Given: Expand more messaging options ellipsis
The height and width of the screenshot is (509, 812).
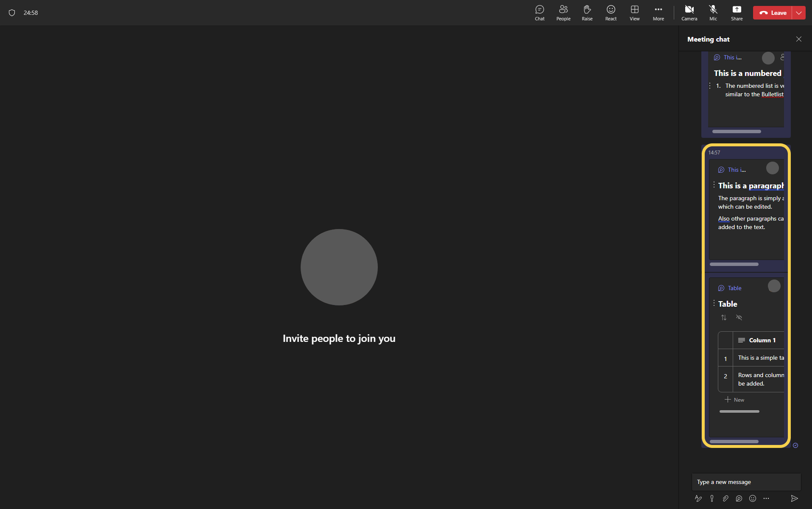Looking at the screenshot, I should pos(766,498).
